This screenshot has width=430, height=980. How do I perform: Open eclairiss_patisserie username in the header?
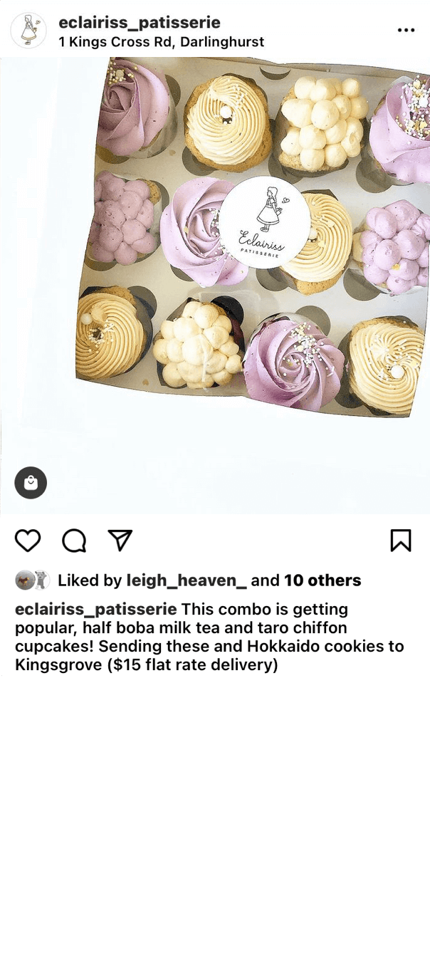click(140, 23)
